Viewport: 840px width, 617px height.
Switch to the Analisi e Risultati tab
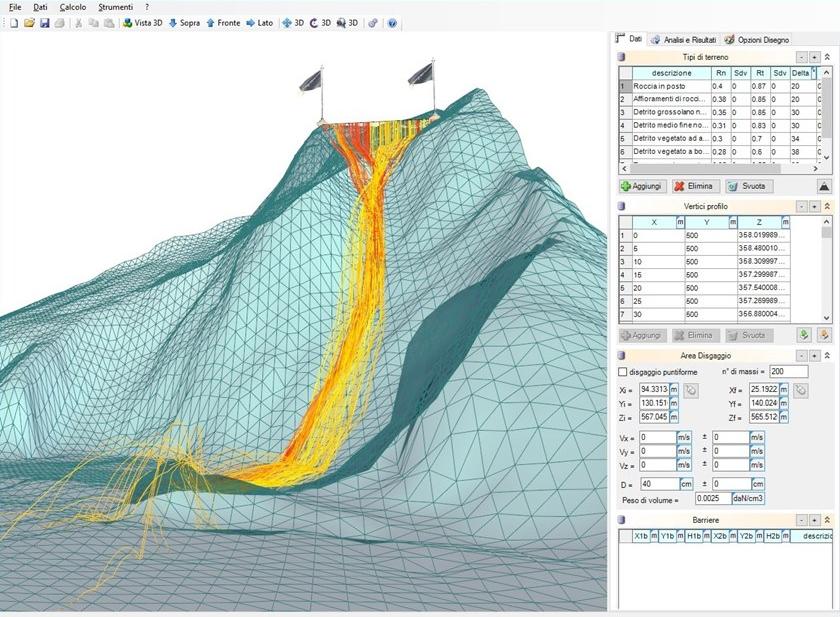[x=683, y=39]
